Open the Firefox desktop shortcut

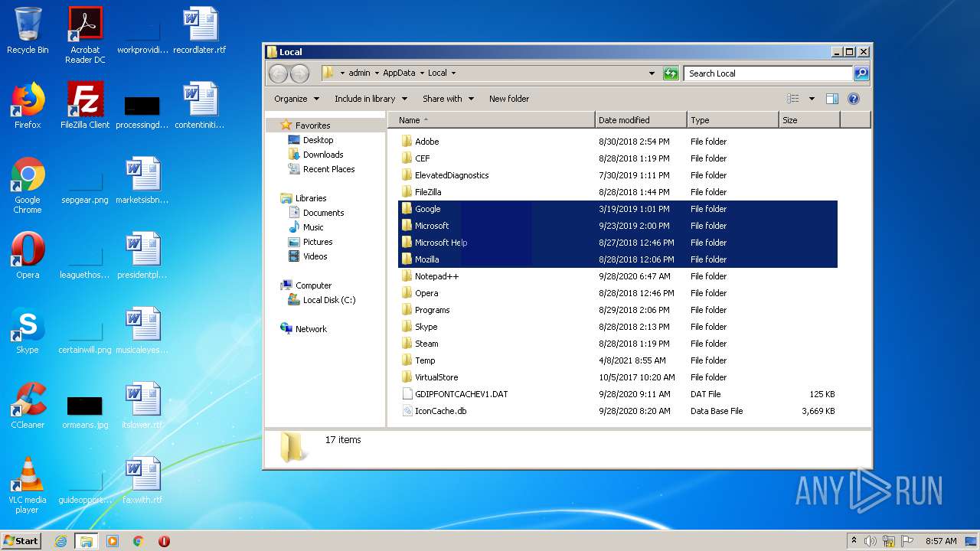pyautogui.click(x=28, y=106)
